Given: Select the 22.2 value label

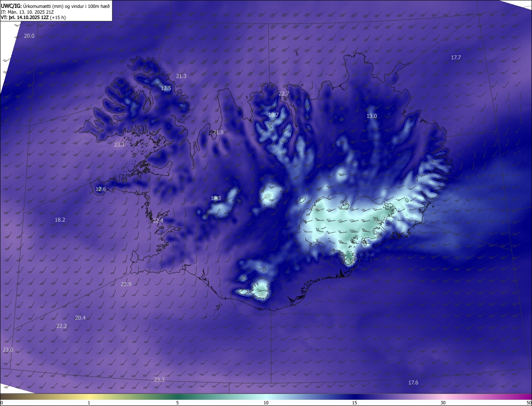Looking at the screenshot, I should (62, 327).
